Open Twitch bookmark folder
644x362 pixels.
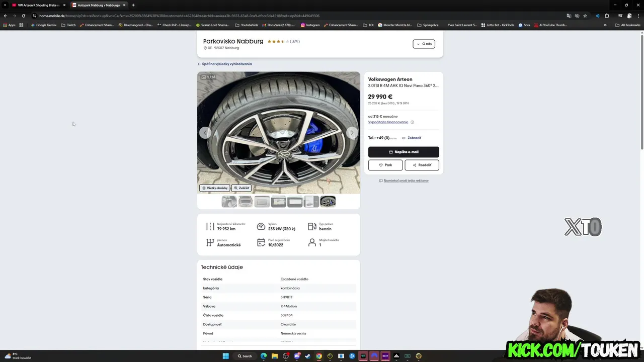point(68,25)
